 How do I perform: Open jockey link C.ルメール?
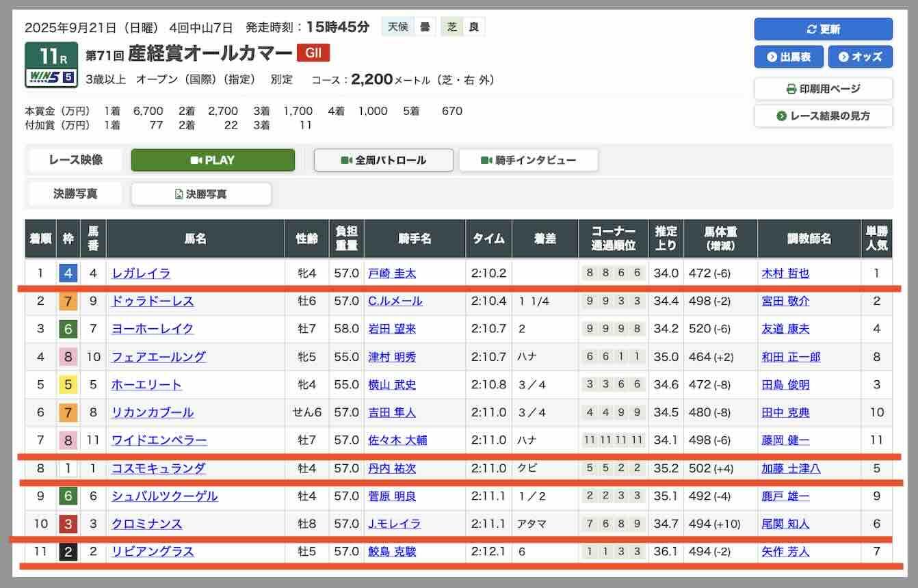tap(395, 301)
